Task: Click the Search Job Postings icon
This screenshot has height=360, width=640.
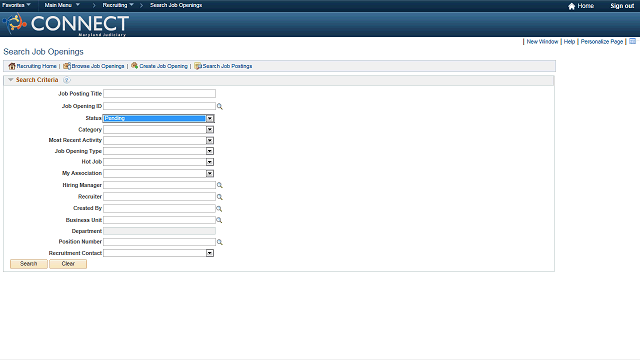Action: pyautogui.click(x=198, y=66)
